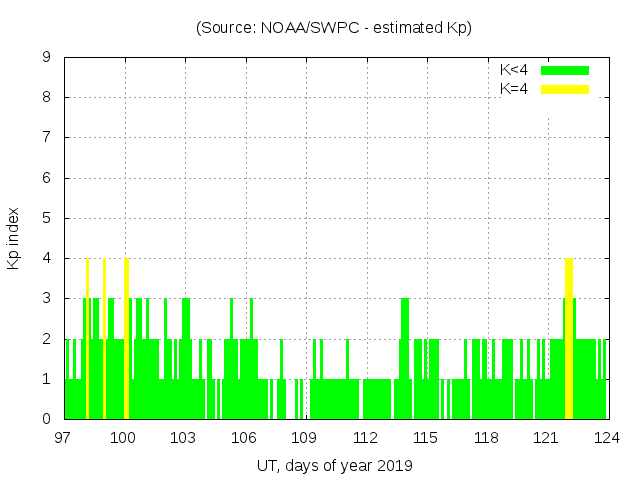Click the green K<4 legend swatch
Image resolution: width=640 pixels, height=480 pixels.
[565, 70]
